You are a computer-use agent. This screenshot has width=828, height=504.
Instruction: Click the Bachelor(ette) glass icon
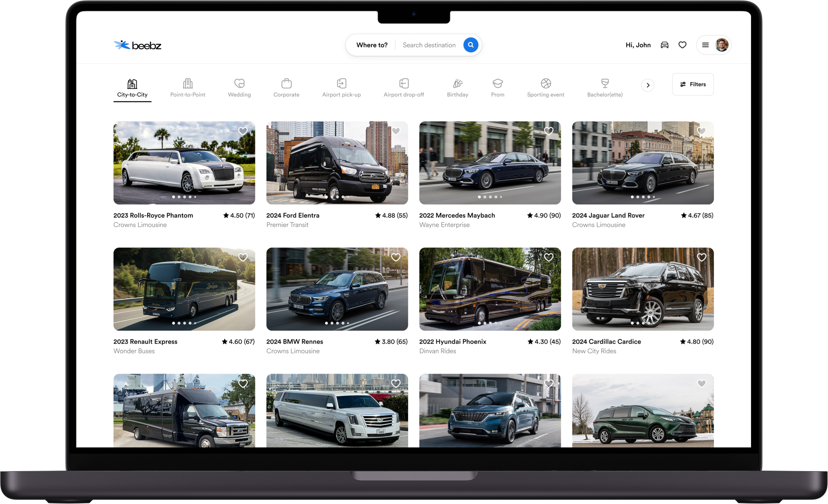click(605, 83)
